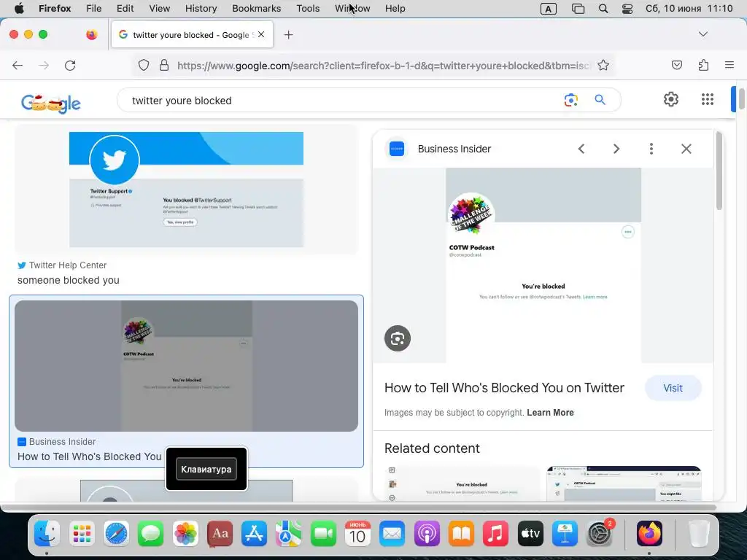Open the tracking protection shield icon
The image size is (747, 560).
tap(144, 65)
